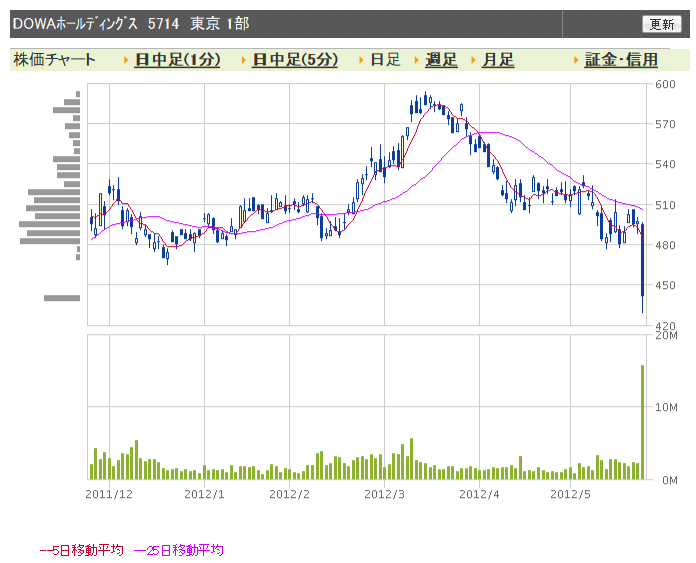This screenshot has height=563, width=696.
Task: Open the 日中足(1分) intraday chart
Action: [x=177, y=59]
